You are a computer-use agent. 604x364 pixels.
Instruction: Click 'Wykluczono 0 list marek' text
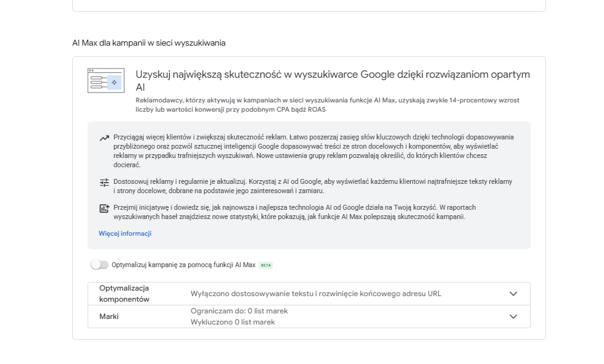pos(233,322)
